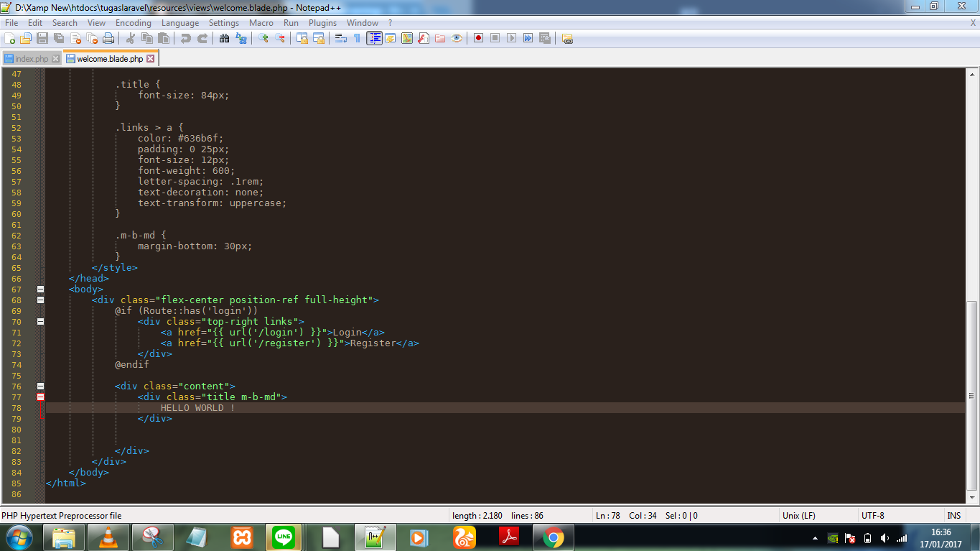Click the Save All toolbar icon
Viewport: 980px width, 551px height.
point(59,38)
